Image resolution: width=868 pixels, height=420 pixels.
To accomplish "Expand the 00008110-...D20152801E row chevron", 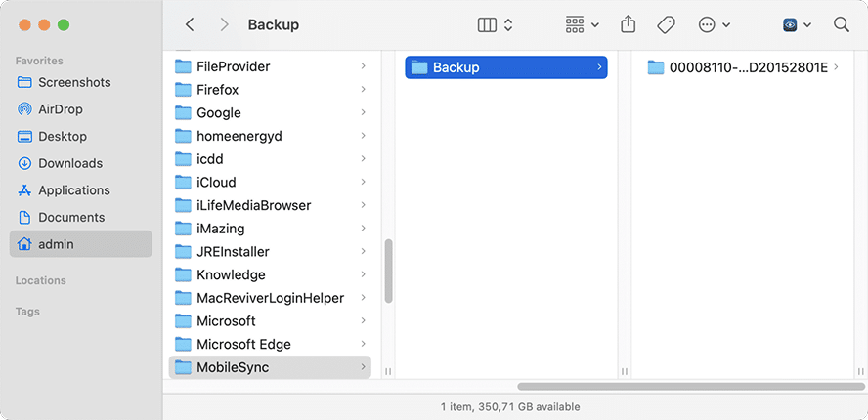I will tap(836, 67).
